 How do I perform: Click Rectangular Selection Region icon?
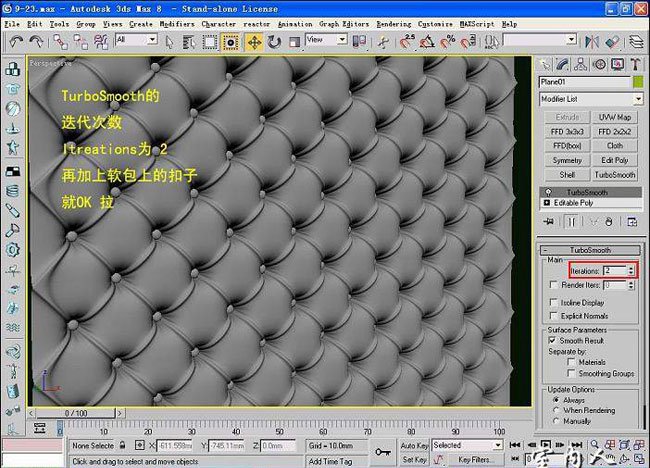pyautogui.click(x=210, y=42)
